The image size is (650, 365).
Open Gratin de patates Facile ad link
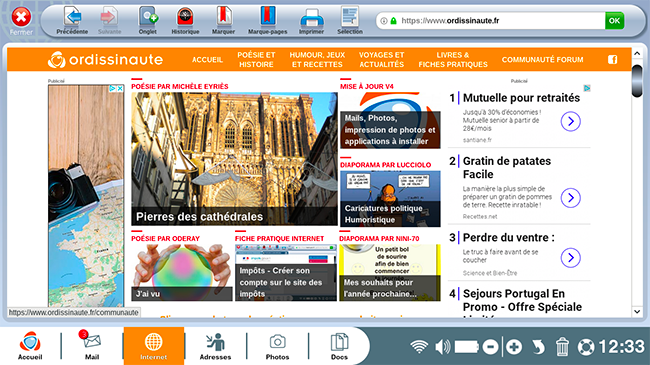point(507,168)
